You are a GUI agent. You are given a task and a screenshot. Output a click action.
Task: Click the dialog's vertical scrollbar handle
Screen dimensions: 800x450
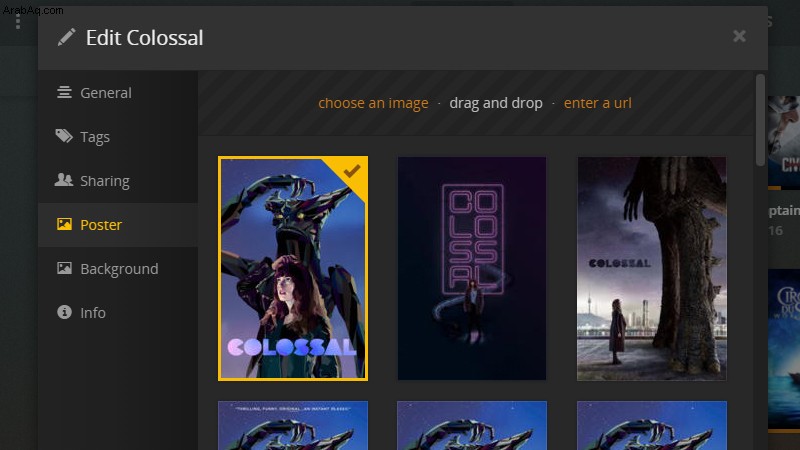pos(760,120)
